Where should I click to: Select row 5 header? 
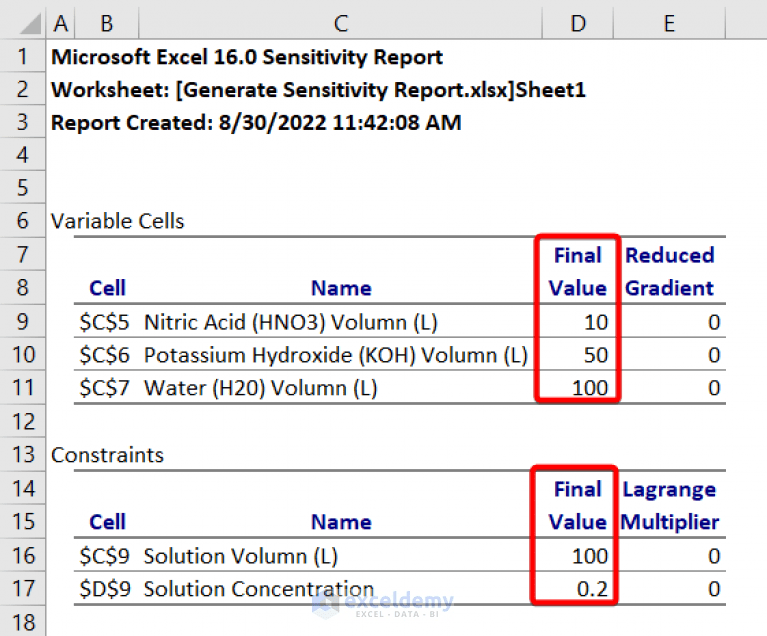coord(23,188)
